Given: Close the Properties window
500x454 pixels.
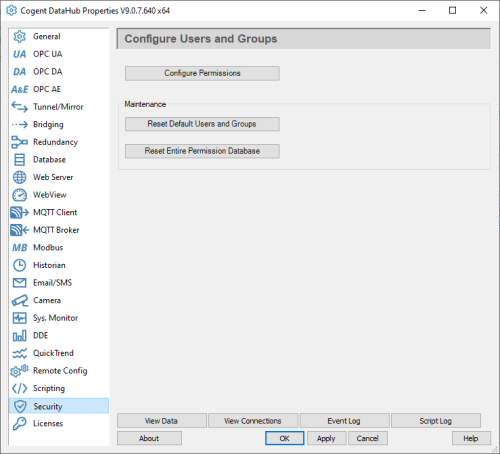Looking at the screenshot, I should (483, 10).
